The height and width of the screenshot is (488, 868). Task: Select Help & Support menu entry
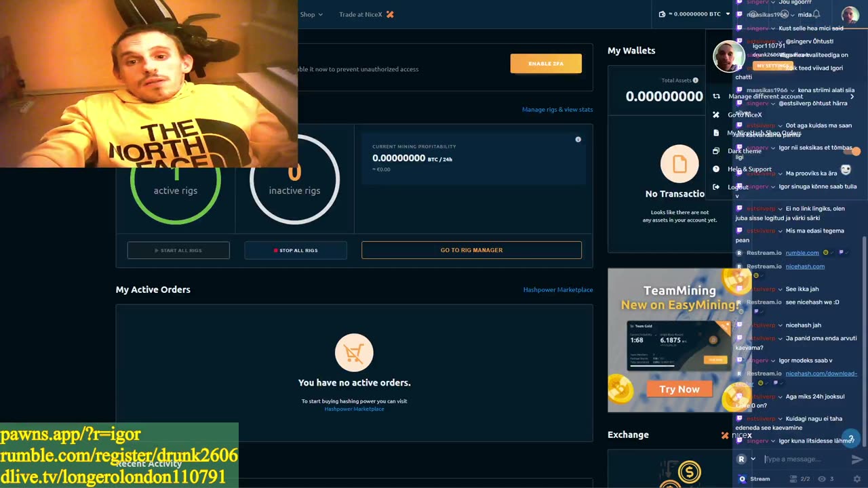(x=749, y=169)
